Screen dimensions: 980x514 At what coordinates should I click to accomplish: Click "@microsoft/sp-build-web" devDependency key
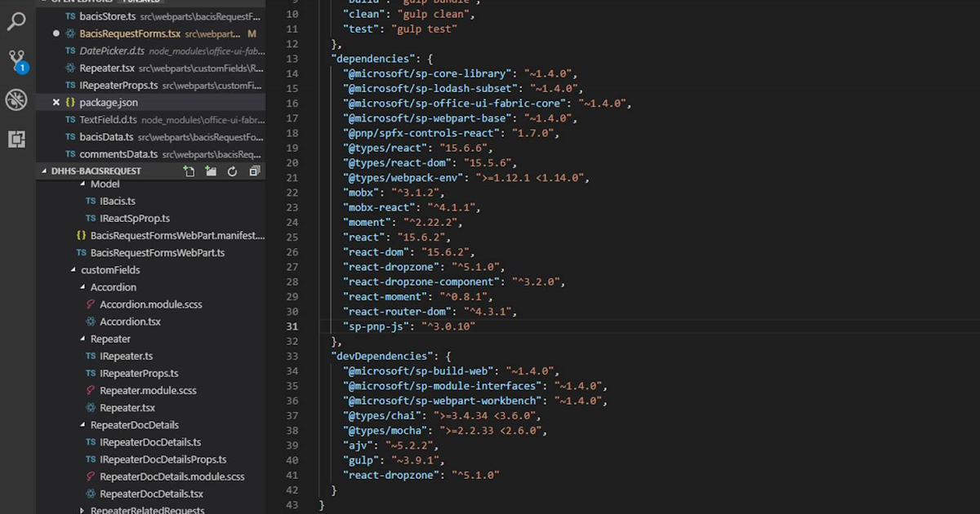(x=418, y=370)
